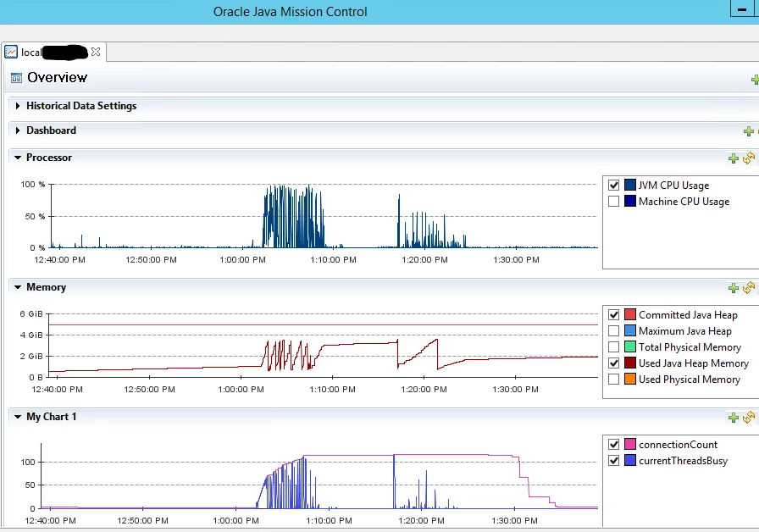Collapse the Processor section
759x532 pixels.
pyautogui.click(x=18, y=158)
